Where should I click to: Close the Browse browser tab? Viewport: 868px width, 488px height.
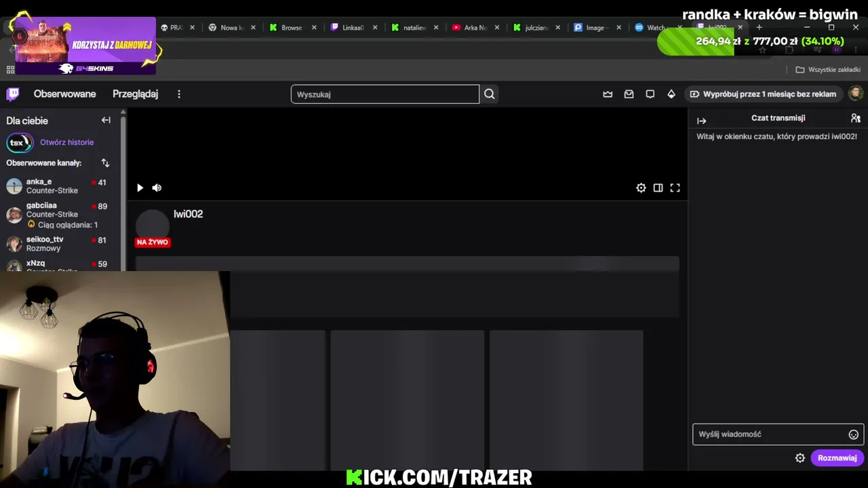coord(314,28)
